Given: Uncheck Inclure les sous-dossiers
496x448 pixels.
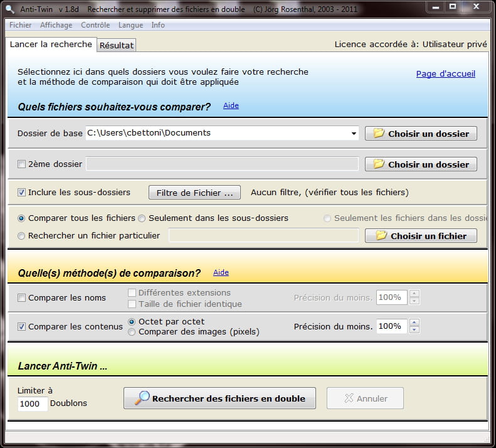Looking at the screenshot, I should click(22, 193).
